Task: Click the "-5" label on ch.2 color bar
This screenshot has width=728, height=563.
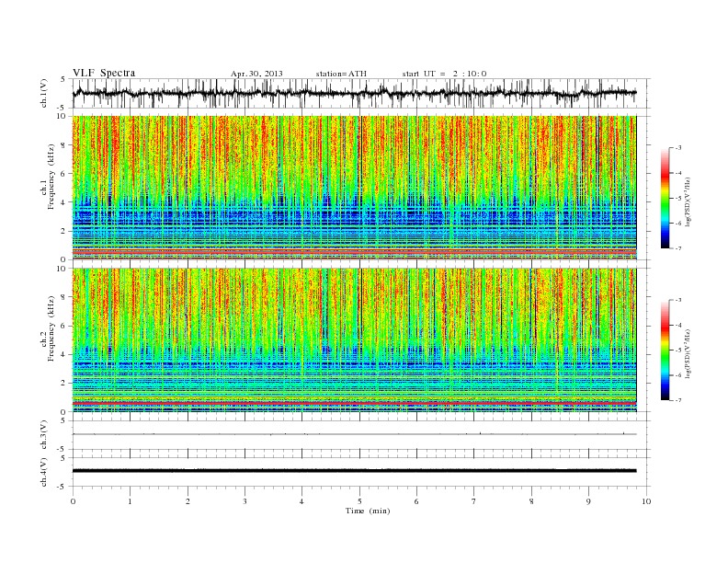Action: point(677,350)
